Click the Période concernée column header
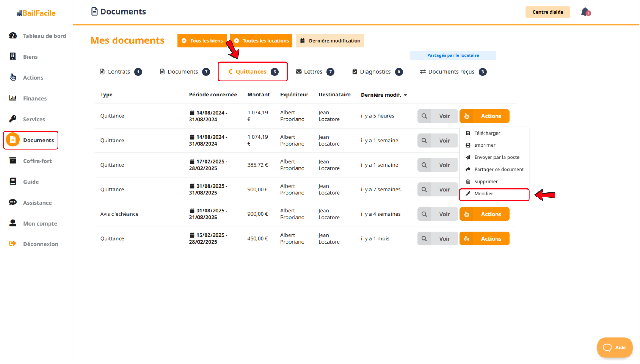This screenshot has height=364, width=640. (x=213, y=95)
